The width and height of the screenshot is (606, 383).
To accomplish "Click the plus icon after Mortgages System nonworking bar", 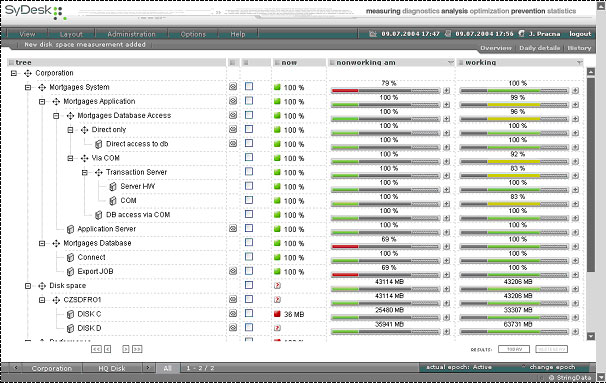I will click(446, 91).
